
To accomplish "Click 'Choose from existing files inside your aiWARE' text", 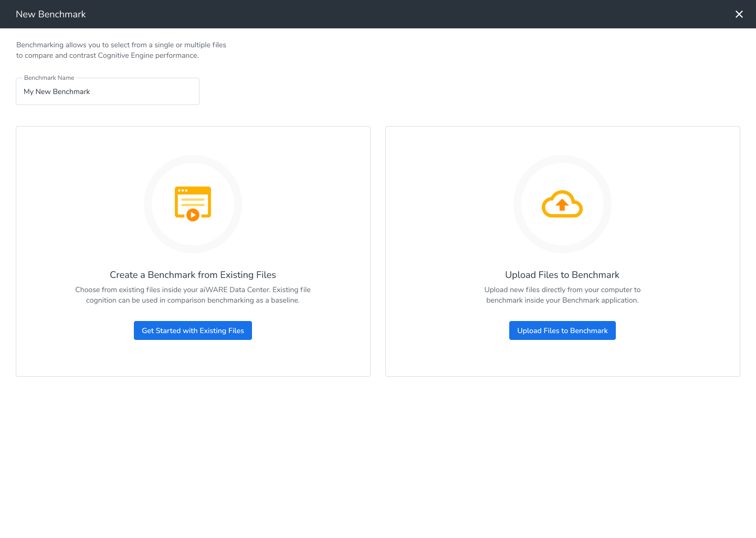I will click(x=193, y=295).
